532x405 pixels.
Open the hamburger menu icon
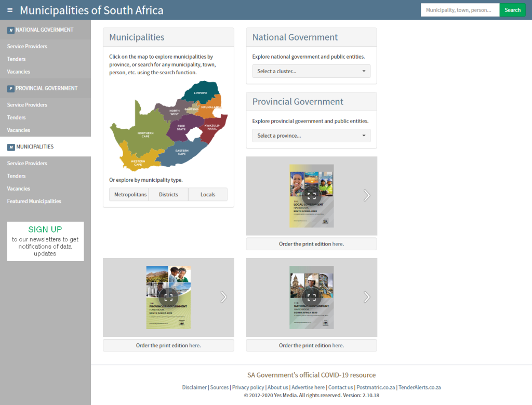coord(10,10)
